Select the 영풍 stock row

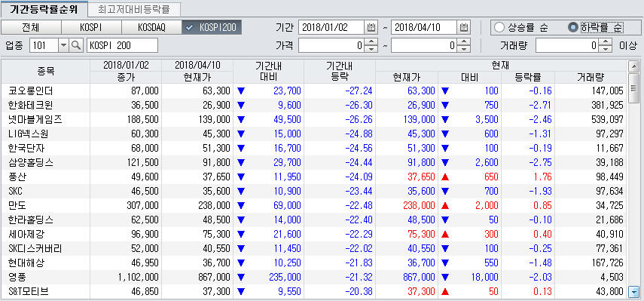pos(314,277)
